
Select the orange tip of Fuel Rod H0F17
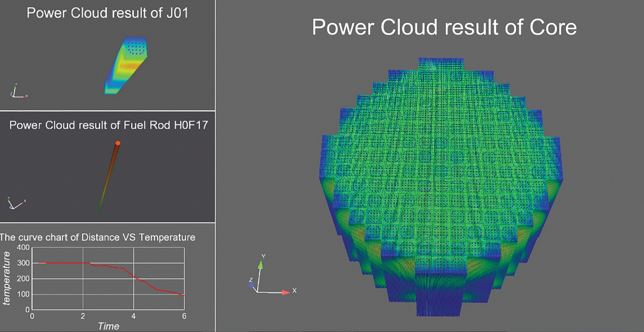117,143
